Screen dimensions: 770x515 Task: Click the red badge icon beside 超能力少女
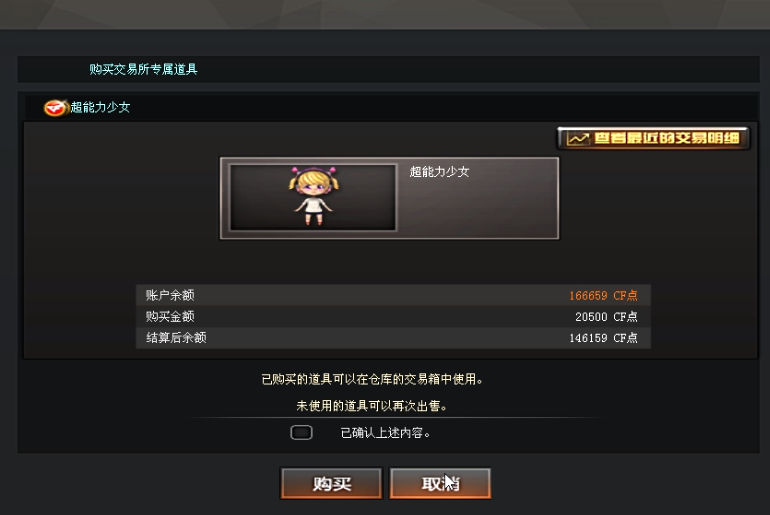click(x=55, y=108)
